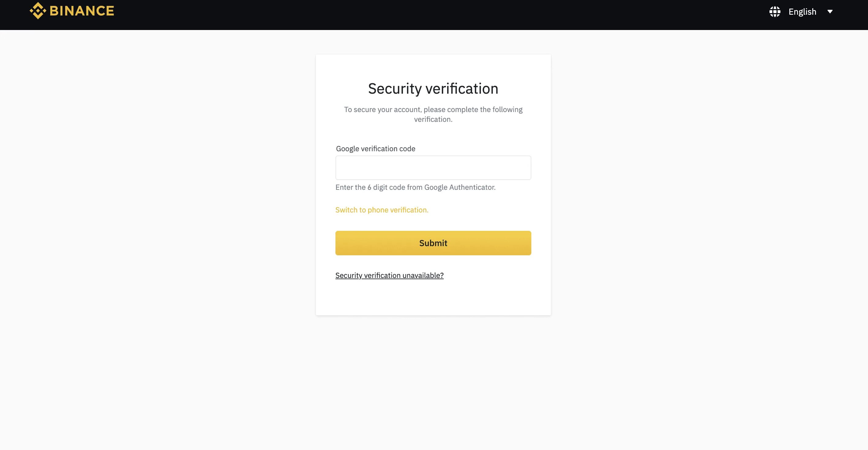868x450 pixels.
Task: Click the Binance diamond logo icon
Action: 38,11
